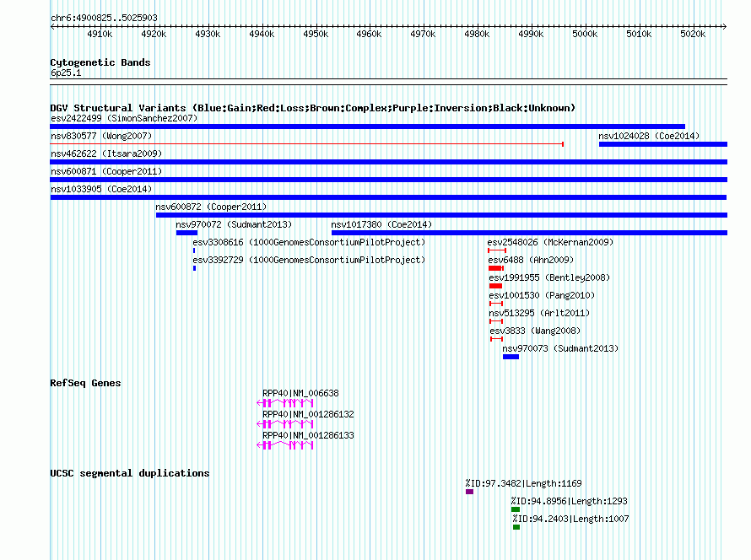Click the 4950k ruler tick label

pos(316,34)
